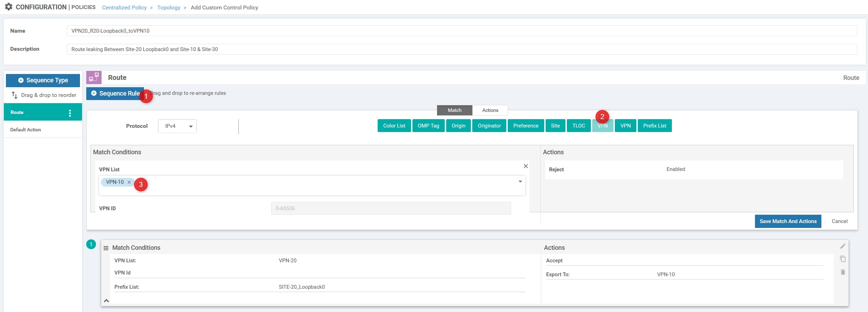Add a new Sequence Type
Viewport: 868px width, 312px height.
[43, 80]
